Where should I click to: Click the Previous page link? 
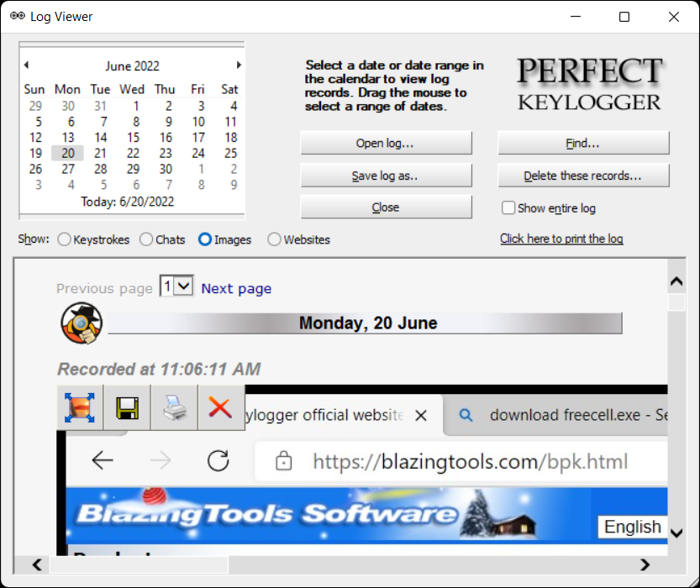click(104, 289)
